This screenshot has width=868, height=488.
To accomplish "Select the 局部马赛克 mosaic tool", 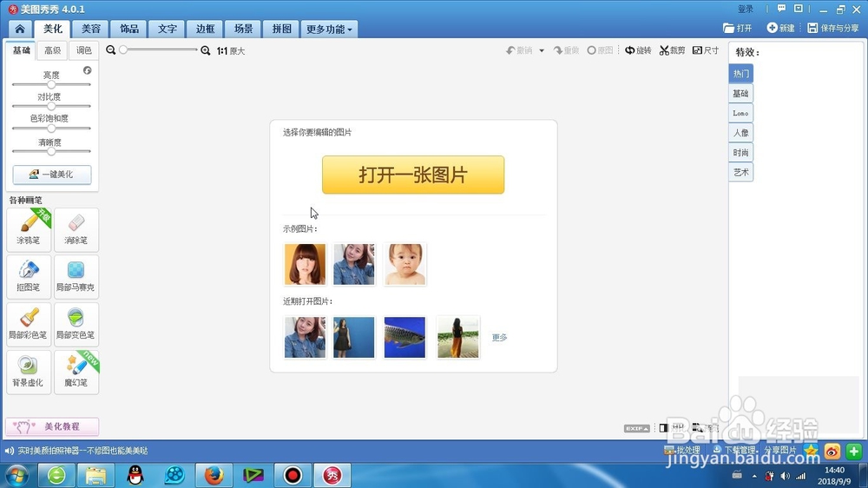I will [x=76, y=276].
